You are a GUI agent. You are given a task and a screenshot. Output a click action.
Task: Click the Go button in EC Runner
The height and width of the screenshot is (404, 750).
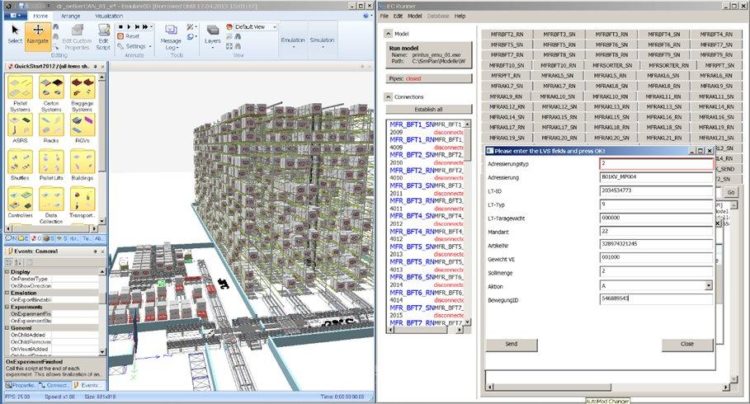730,192
